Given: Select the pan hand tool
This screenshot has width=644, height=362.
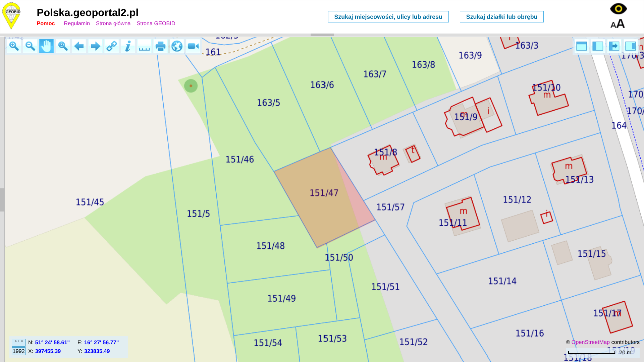Looking at the screenshot, I should coord(46,46).
